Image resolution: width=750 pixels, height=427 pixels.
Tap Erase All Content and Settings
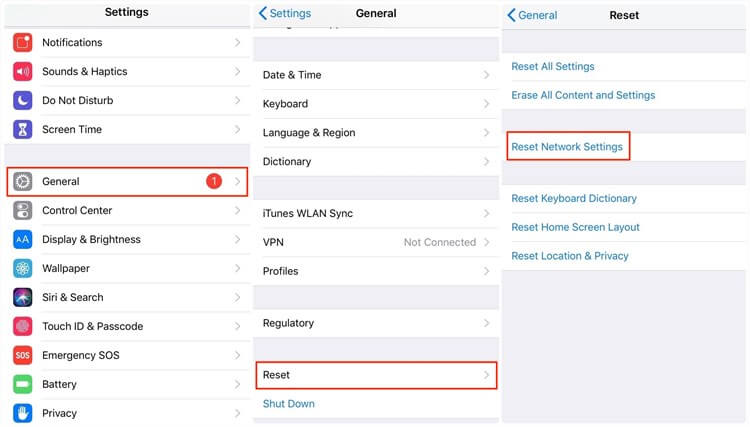pyautogui.click(x=583, y=96)
